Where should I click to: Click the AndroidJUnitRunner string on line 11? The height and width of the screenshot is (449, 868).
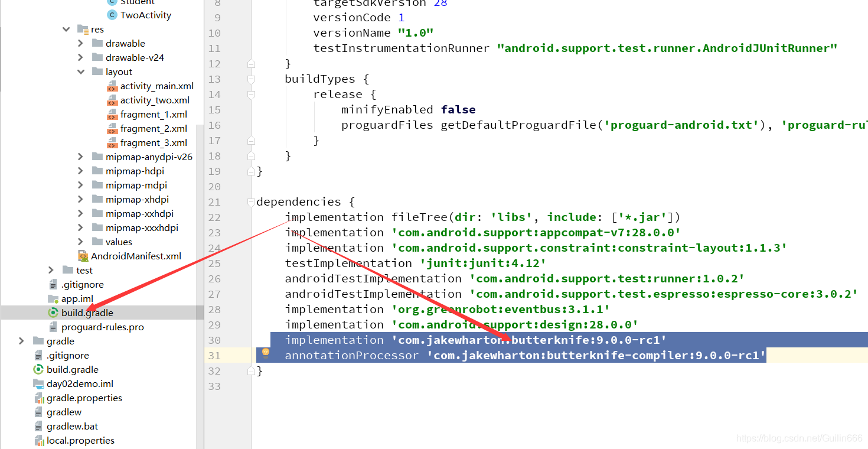point(667,48)
